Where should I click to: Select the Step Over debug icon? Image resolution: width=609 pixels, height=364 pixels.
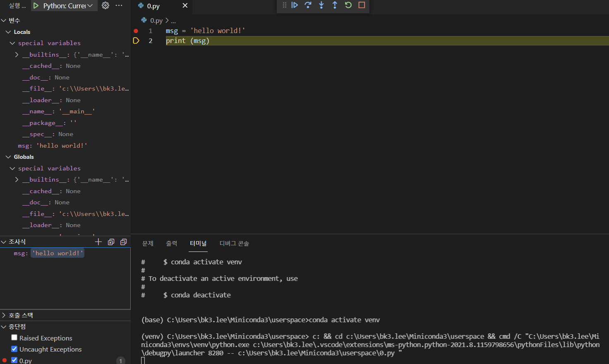[x=308, y=5]
